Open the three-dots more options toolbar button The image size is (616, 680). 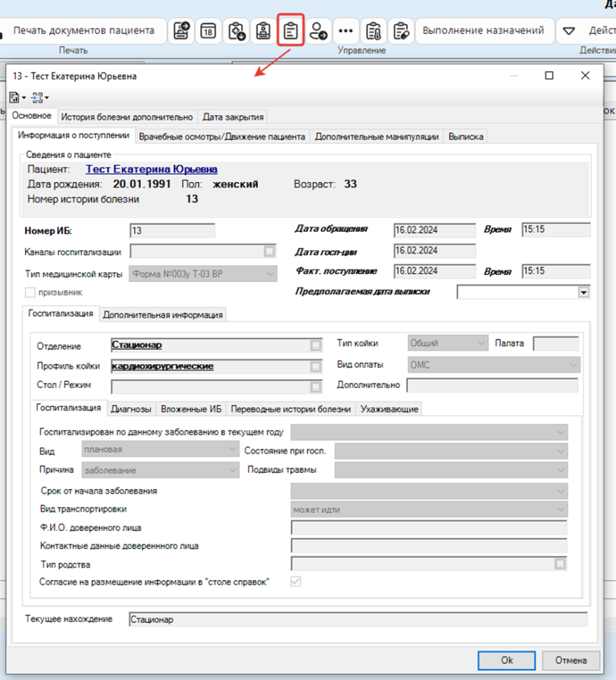click(x=346, y=31)
